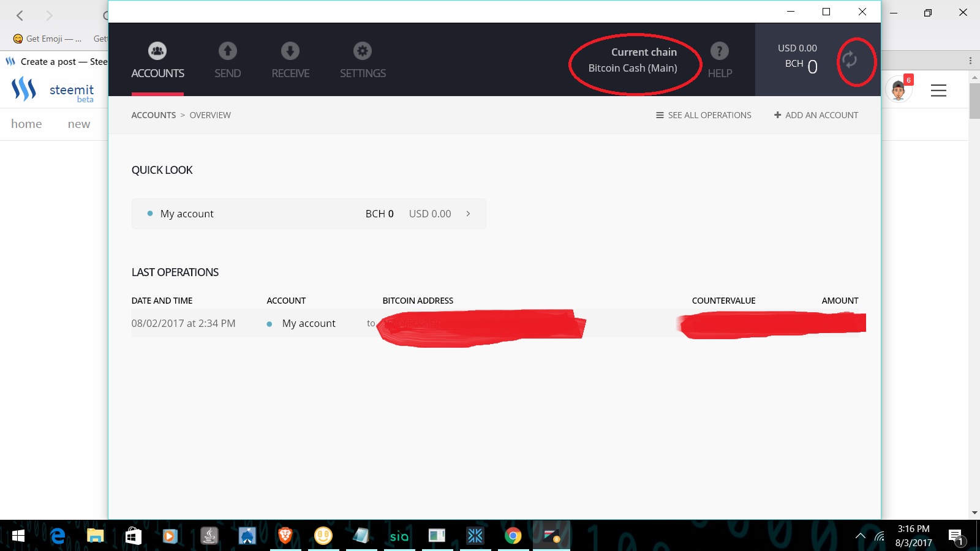Open My account quick look row
Screen dimensions: 980x551
coord(309,214)
